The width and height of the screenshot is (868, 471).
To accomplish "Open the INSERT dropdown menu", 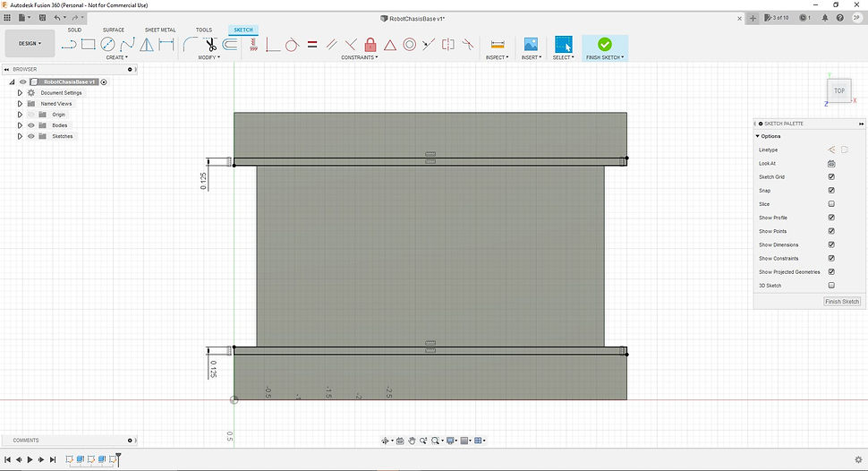I will pyautogui.click(x=532, y=57).
